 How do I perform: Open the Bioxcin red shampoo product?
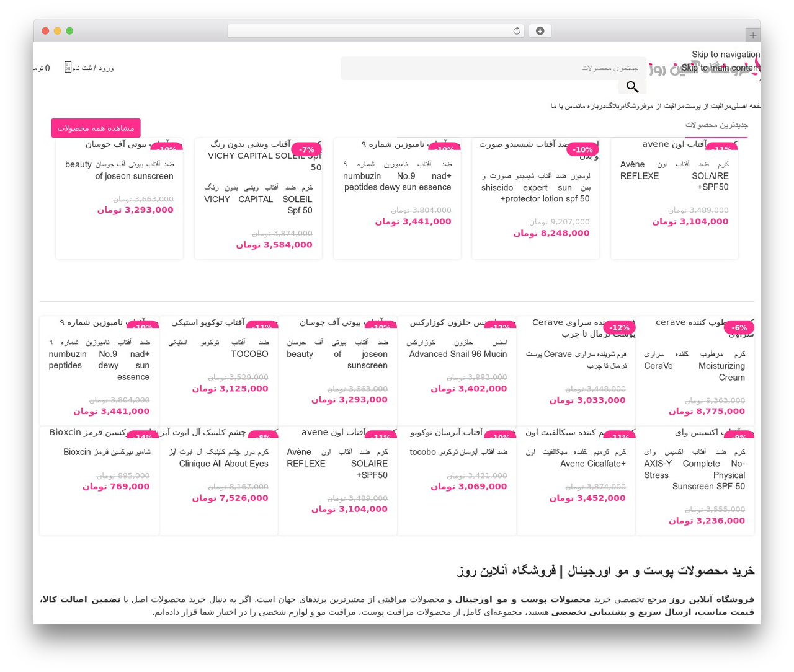point(107,452)
